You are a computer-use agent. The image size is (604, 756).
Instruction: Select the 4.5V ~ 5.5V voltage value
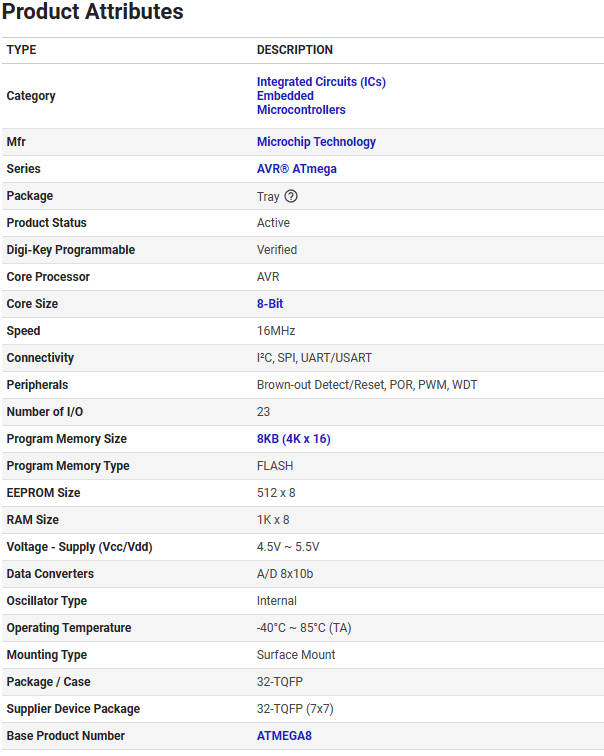288,547
